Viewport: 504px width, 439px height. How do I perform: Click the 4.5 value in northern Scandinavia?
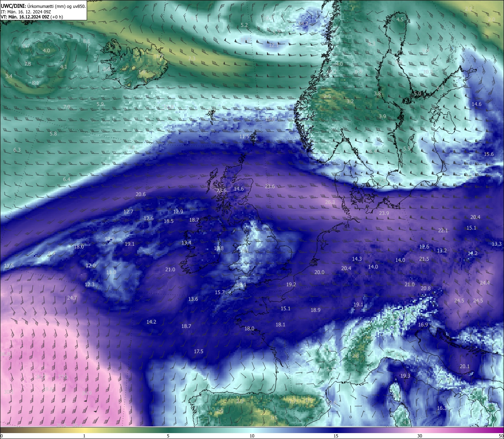400,20
